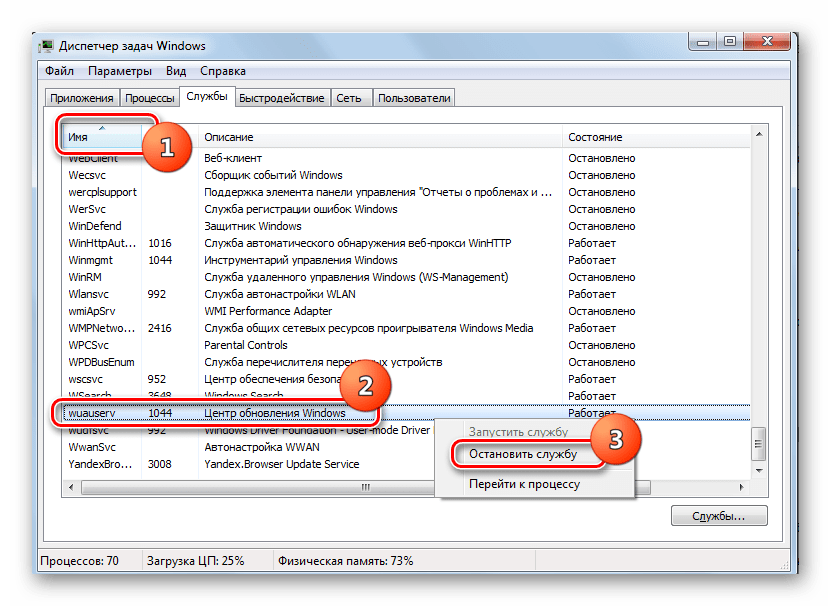Sort services by the Имя column header
This screenshot has width=831, height=606.
102,137
